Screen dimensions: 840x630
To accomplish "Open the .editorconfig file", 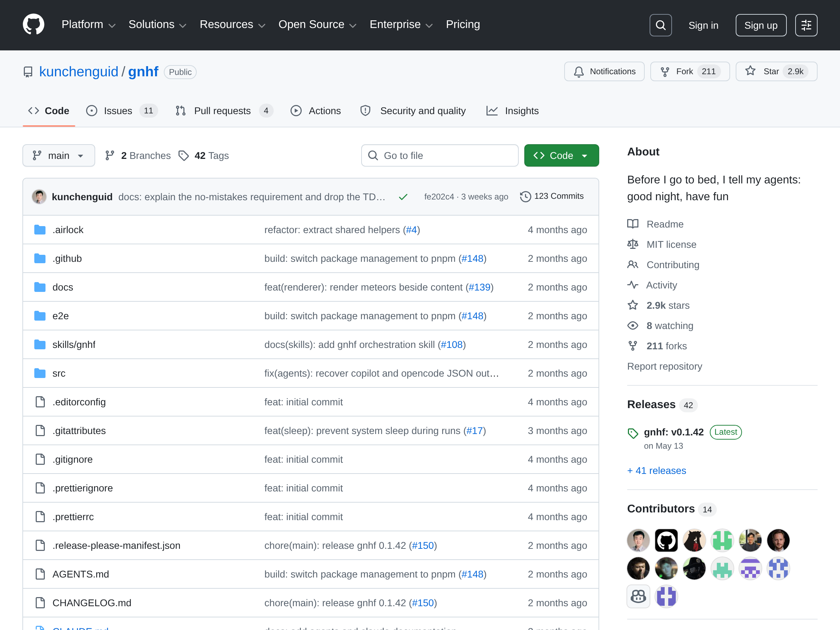I will point(79,402).
